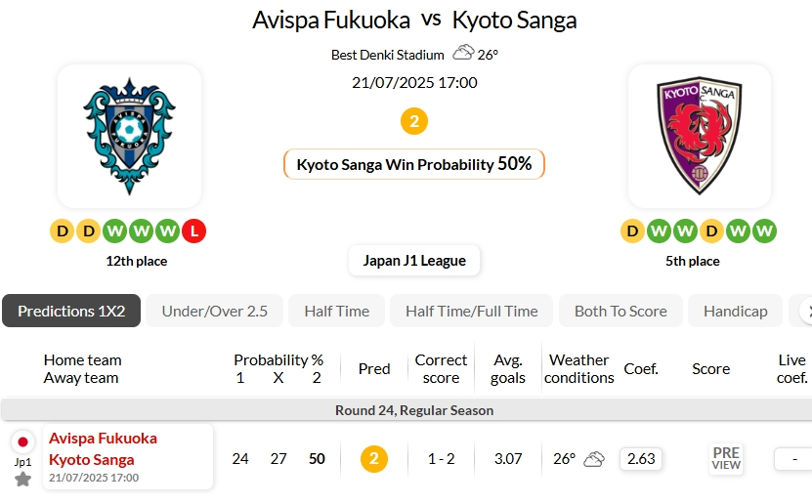Expand more tabs with the right arrow
The image size is (812, 504).
click(805, 311)
